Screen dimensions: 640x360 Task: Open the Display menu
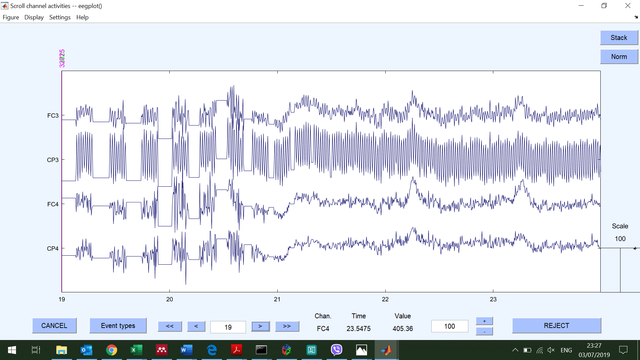34,18
